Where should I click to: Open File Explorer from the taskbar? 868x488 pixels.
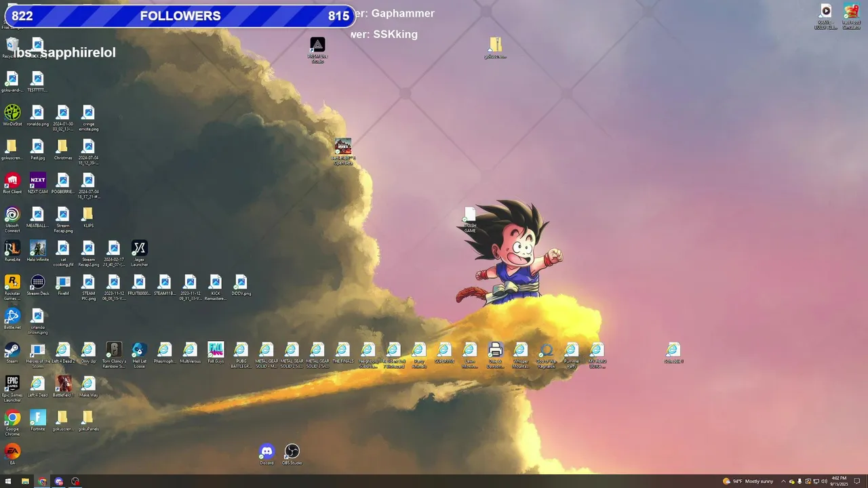click(25, 481)
